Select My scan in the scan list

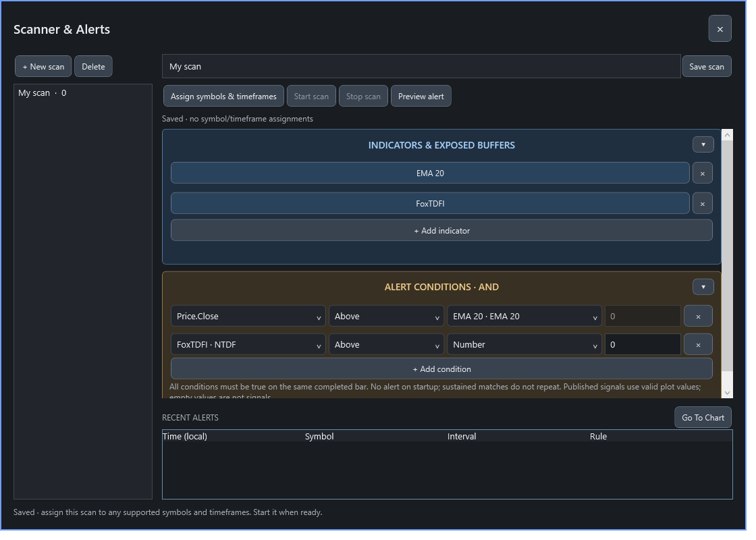pos(84,94)
